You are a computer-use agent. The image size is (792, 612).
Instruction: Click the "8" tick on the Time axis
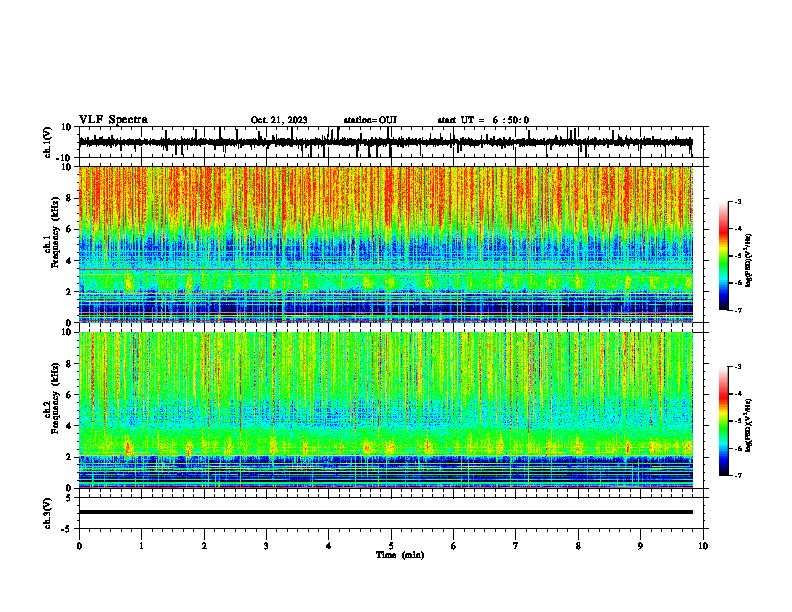(x=578, y=546)
